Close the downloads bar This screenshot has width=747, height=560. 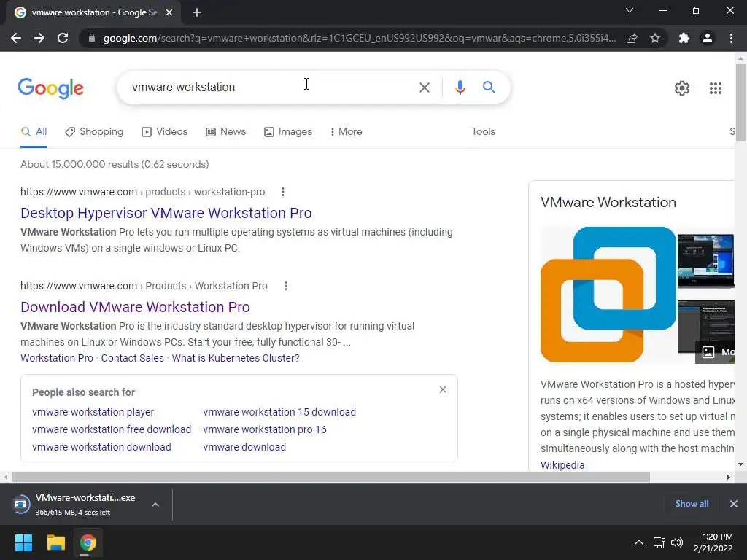coord(734,504)
